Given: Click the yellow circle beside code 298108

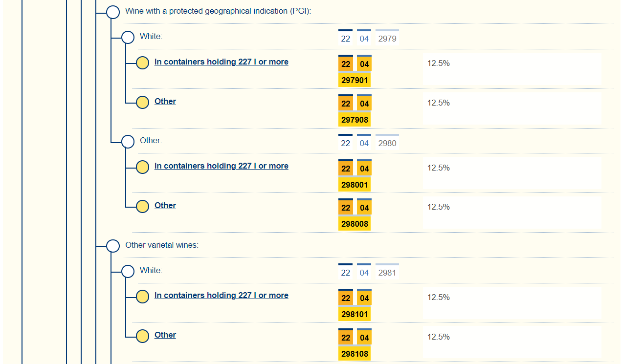Looking at the screenshot, I should point(142,336).
